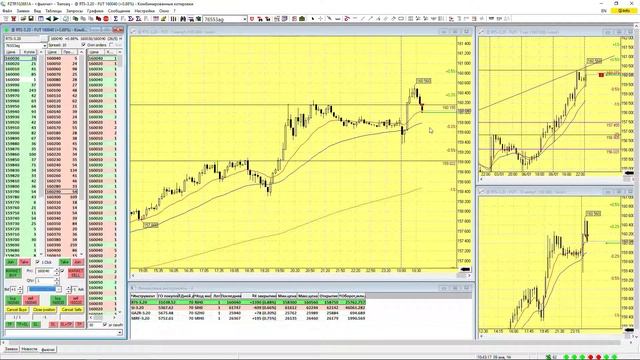The height and width of the screenshot is (360, 640).
Task: Click the EN language indicator
Action: 604,11
